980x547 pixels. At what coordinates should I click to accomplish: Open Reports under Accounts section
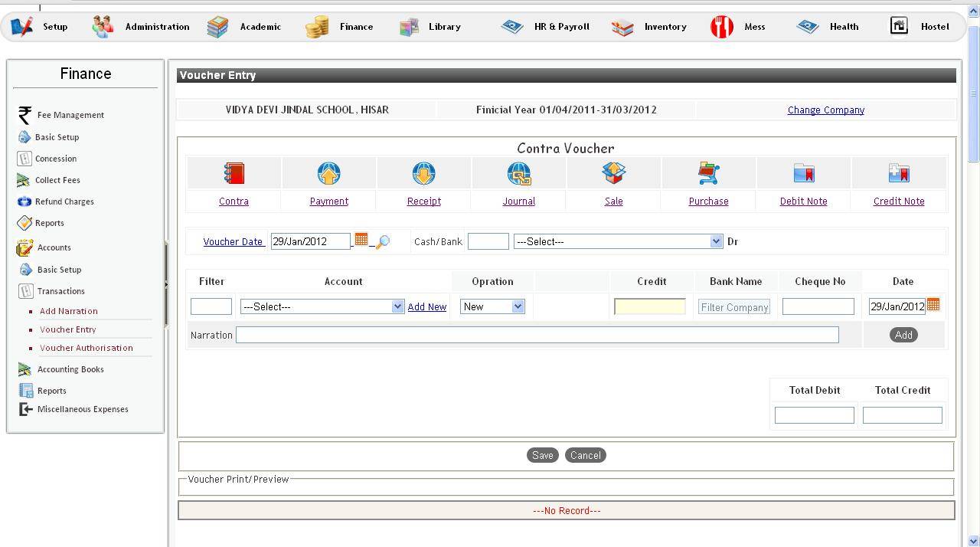pyautogui.click(x=52, y=391)
